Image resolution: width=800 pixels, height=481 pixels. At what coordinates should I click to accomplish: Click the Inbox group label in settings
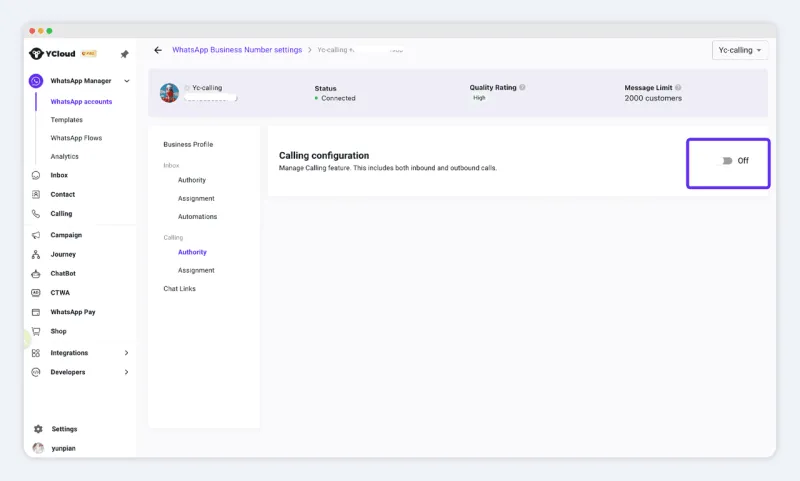pyautogui.click(x=171, y=165)
